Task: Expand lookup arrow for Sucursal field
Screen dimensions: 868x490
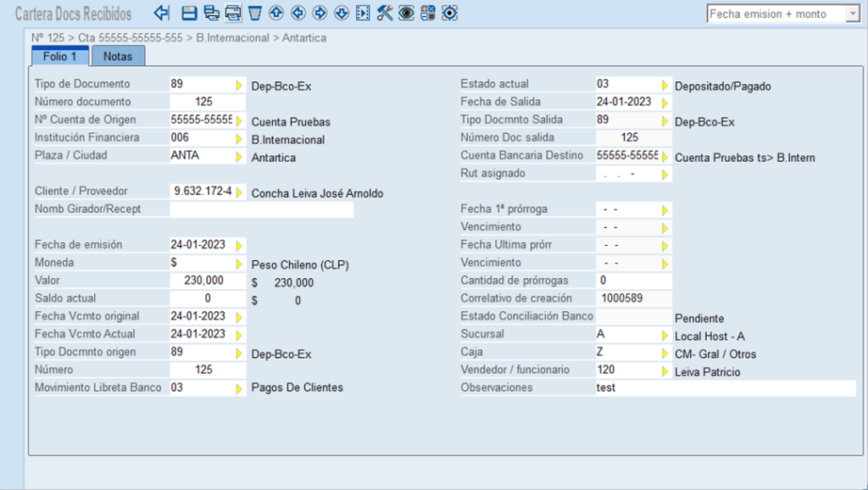Action: point(665,335)
